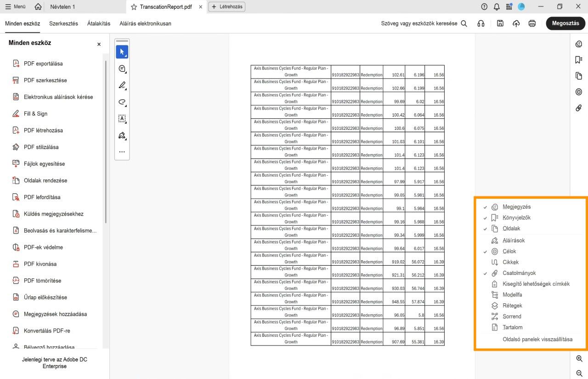Screen dimensions: 588x379
Task: Print the document with printer icon
Action: pyautogui.click(x=532, y=23)
